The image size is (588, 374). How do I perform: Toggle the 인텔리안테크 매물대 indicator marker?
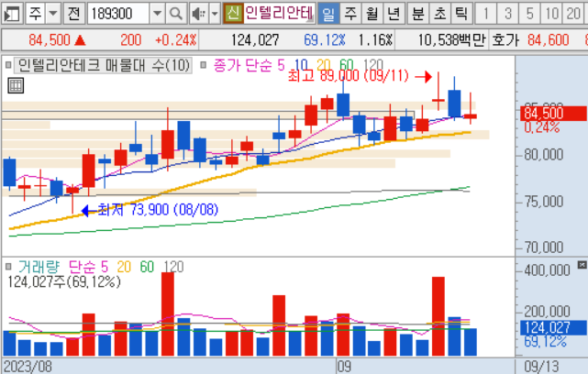8,66
